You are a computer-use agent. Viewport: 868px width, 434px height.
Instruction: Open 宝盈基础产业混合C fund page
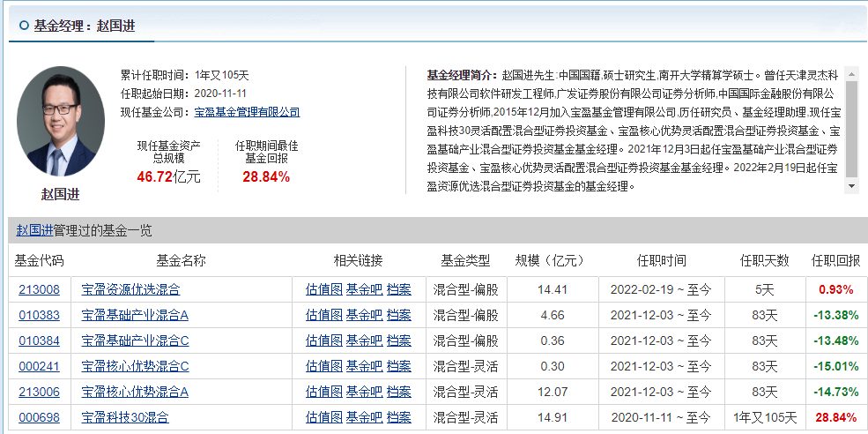click(x=135, y=340)
